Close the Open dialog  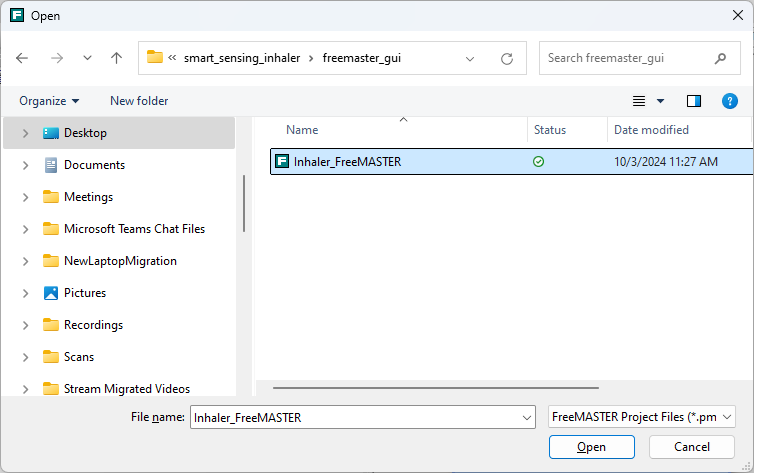pos(738,15)
